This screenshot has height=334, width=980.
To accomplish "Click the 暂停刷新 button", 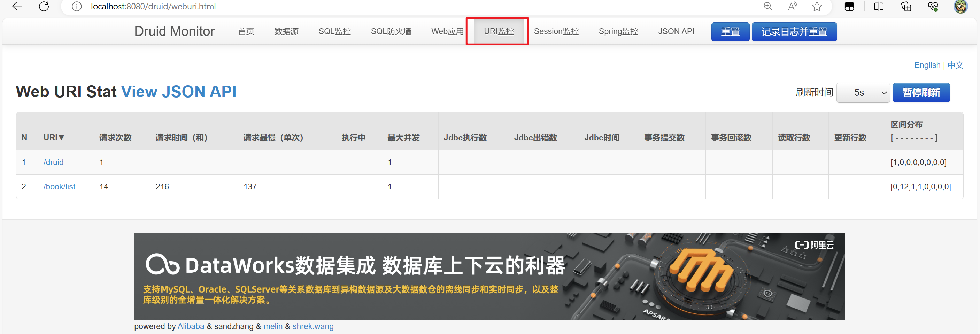I will tap(921, 92).
